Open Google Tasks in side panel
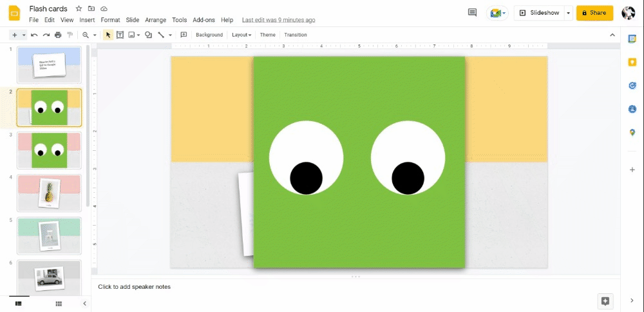The image size is (644, 312). click(x=632, y=86)
